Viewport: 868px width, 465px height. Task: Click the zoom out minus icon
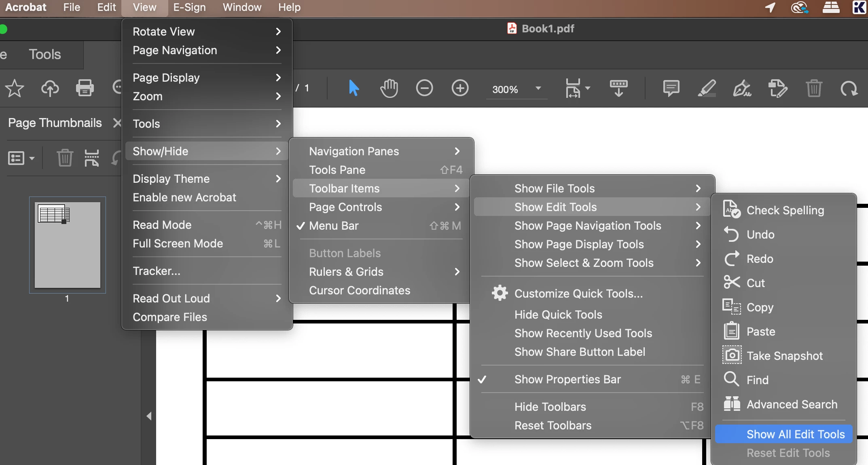pyautogui.click(x=424, y=88)
